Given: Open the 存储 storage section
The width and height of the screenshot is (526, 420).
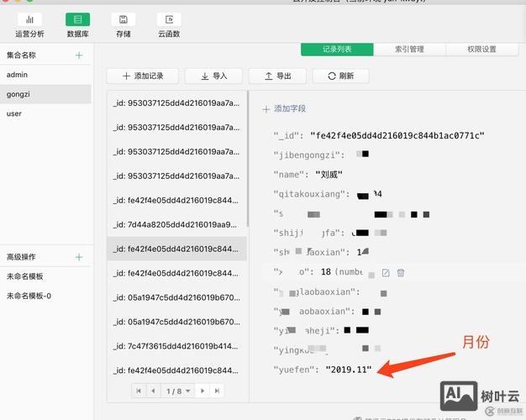Looking at the screenshot, I should 124,25.
